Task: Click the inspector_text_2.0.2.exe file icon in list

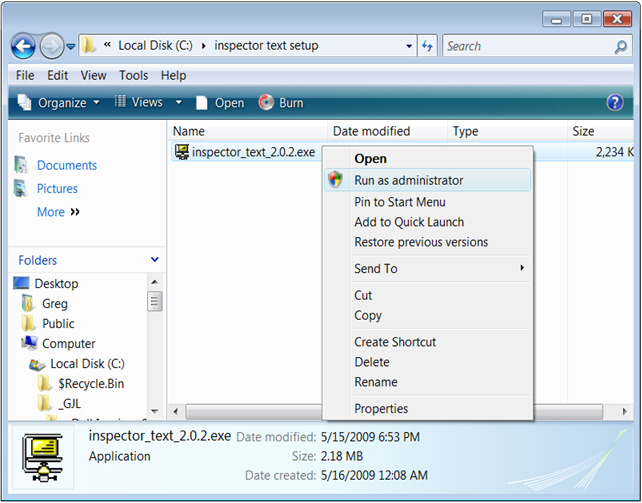Action: (x=182, y=152)
